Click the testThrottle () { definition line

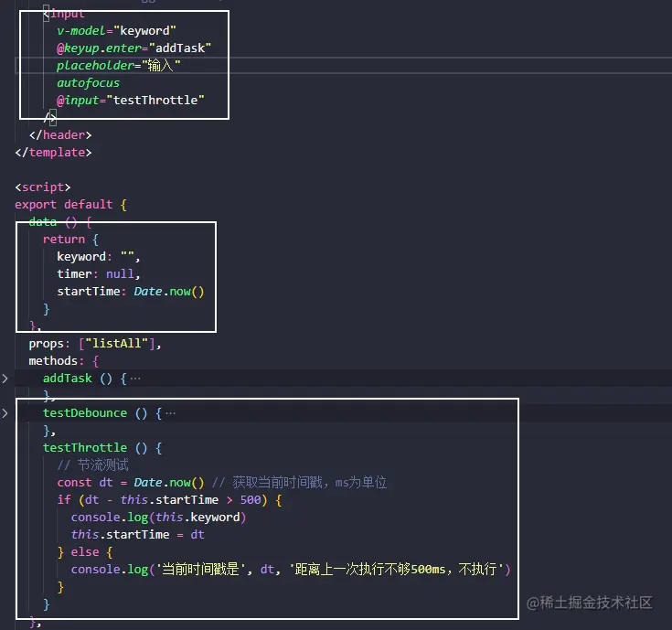[x=102, y=448]
